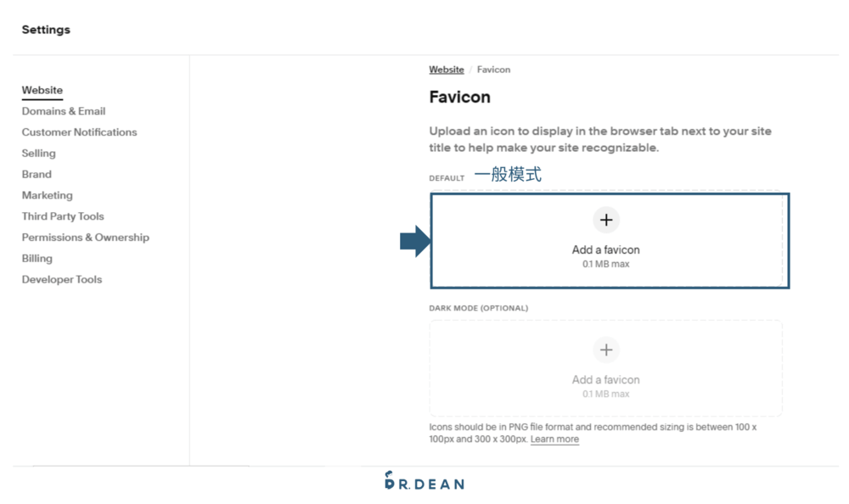Click the plus icon to add a default favicon
The width and height of the screenshot is (849, 504).
(x=606, y=219)
